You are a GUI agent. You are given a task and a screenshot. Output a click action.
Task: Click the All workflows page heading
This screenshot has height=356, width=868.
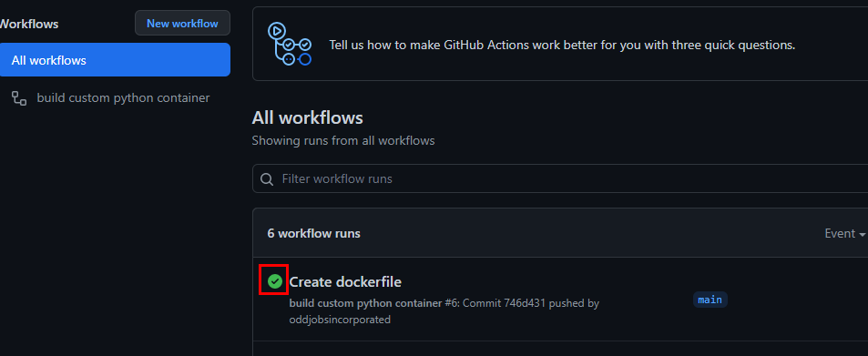point(307,118)
